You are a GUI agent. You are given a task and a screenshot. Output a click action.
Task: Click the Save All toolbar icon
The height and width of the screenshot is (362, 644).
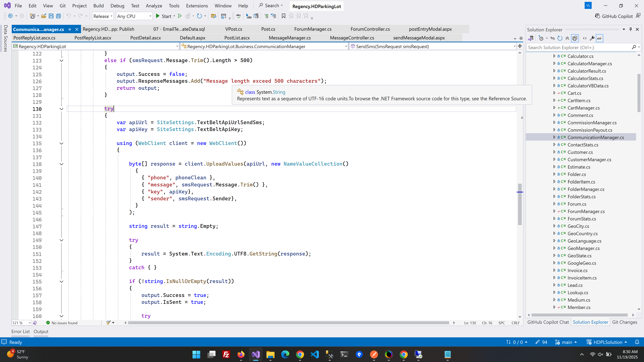click(x=58, y=16)
